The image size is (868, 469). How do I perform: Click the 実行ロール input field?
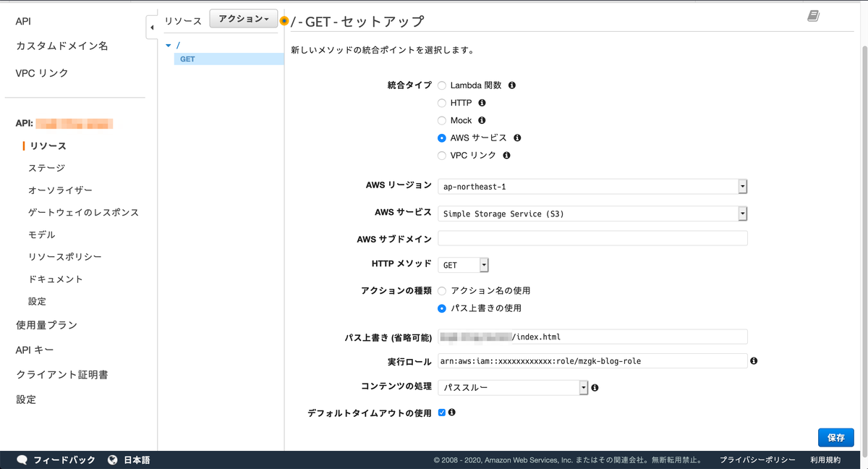pyautogui.click(x=592, y=360)
